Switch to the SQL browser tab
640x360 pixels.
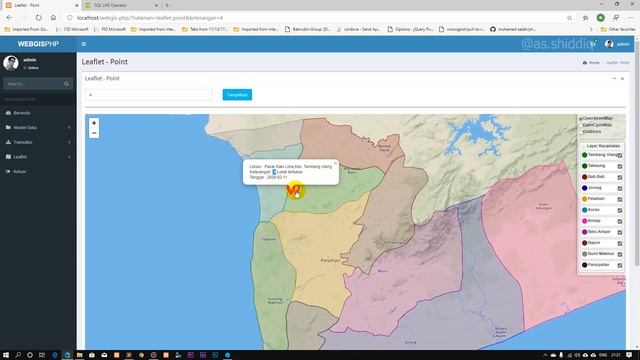tap(122, 5)
